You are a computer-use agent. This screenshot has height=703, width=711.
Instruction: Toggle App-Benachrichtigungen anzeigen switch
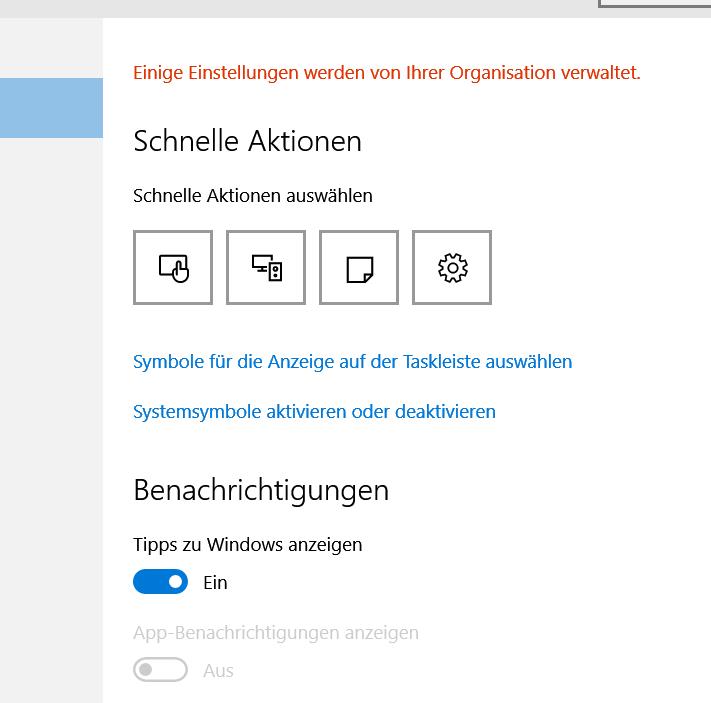coord(161,669)
